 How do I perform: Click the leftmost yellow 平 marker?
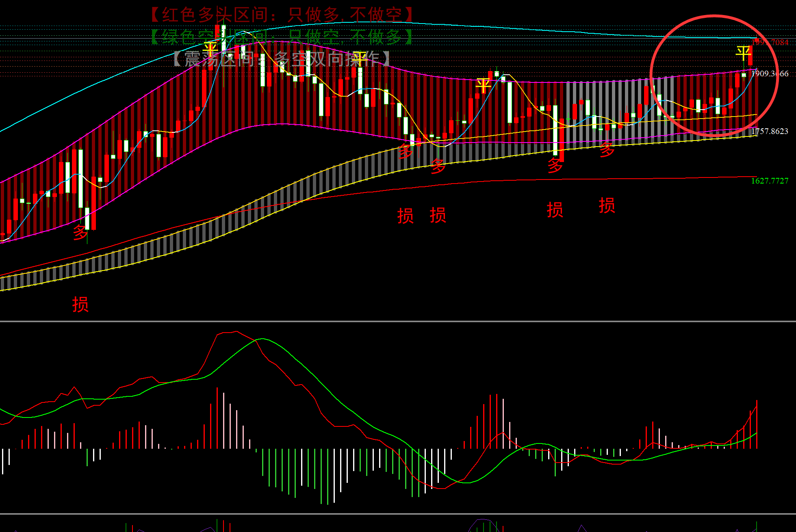(x=210, y=49)
